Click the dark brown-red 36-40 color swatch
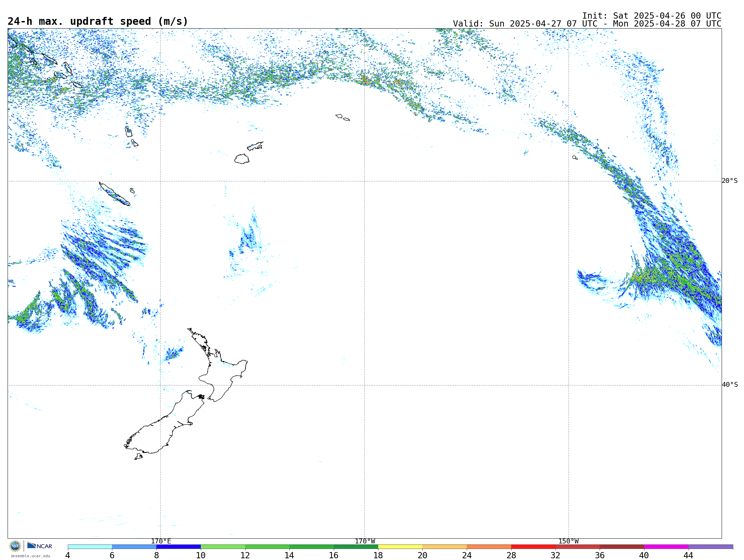Viewport: 744px width, 560px height. click(x=622, y=547)
